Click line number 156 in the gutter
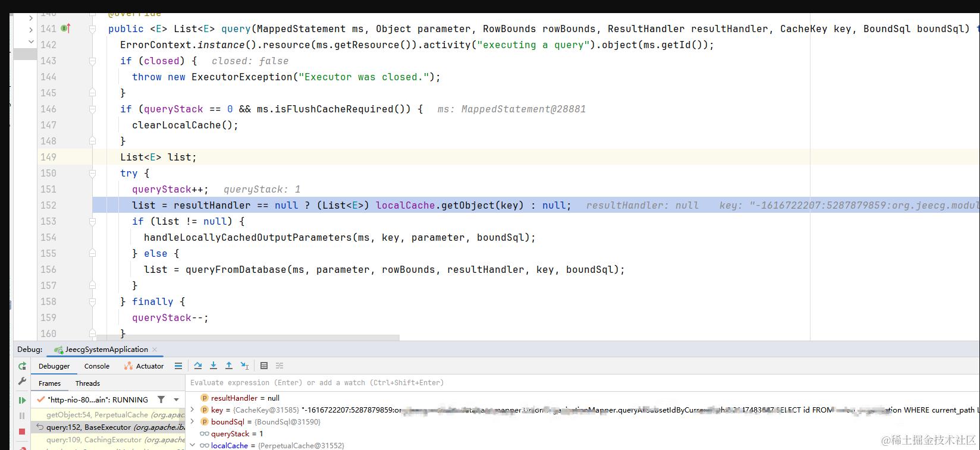The height and width of the screenshot is (450, 980). coord(48,269)
